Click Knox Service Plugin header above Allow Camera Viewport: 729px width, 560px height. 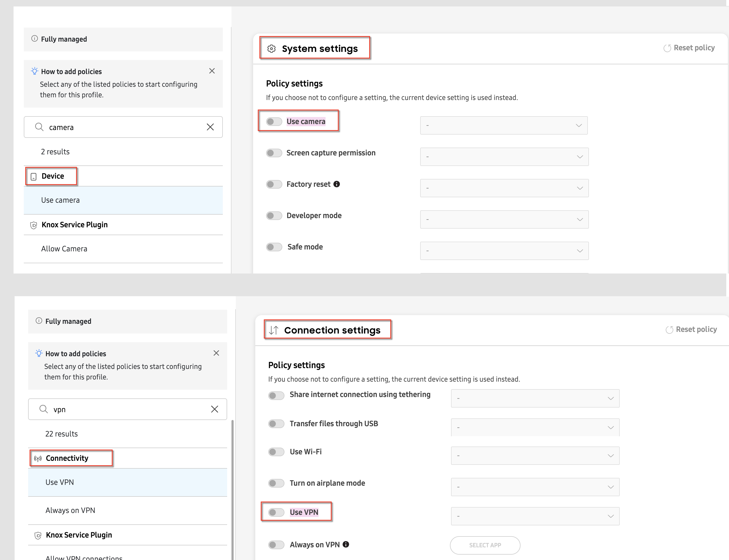(123, 225)
